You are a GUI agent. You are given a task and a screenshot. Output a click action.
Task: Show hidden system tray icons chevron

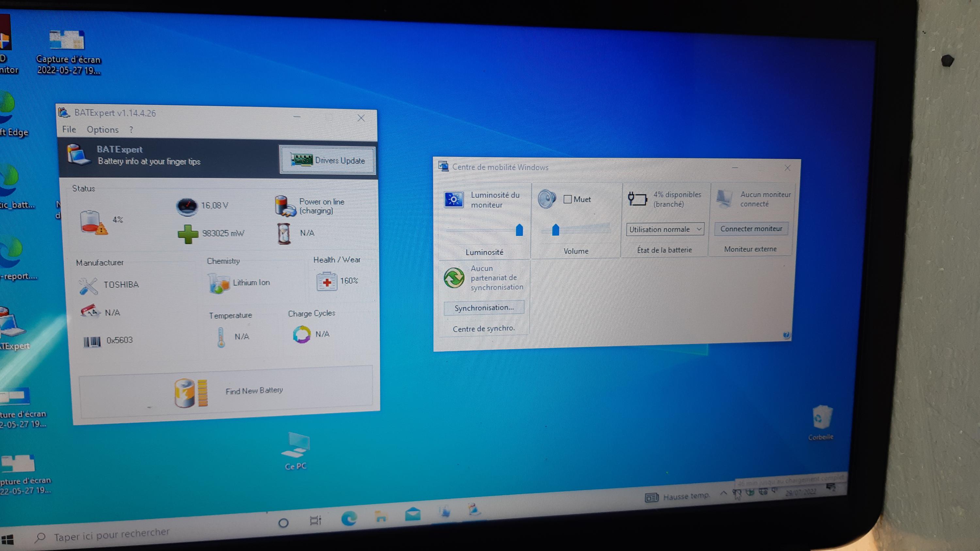click(723, 493)
